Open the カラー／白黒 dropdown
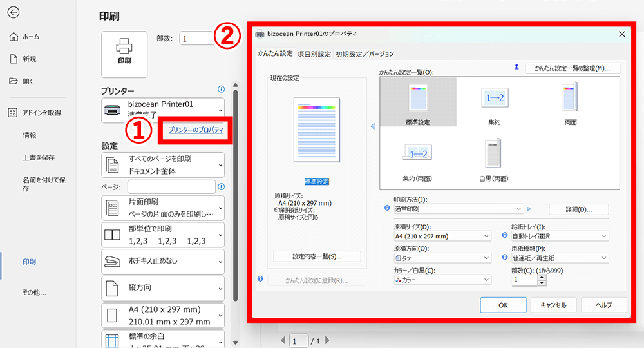Screen dimensions: 644x348 click(442, 280)
